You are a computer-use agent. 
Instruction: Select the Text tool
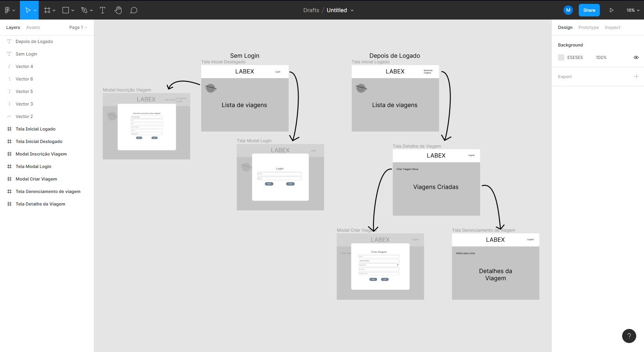103,10
